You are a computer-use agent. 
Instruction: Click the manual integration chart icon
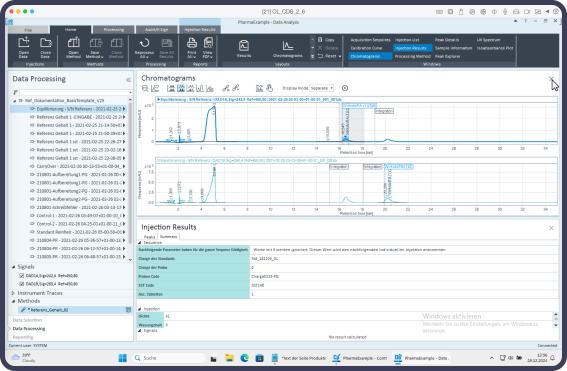259,88
